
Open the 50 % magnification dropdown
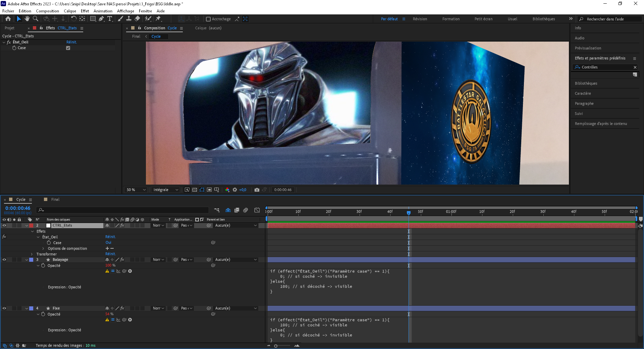click(x=136, y=190)
